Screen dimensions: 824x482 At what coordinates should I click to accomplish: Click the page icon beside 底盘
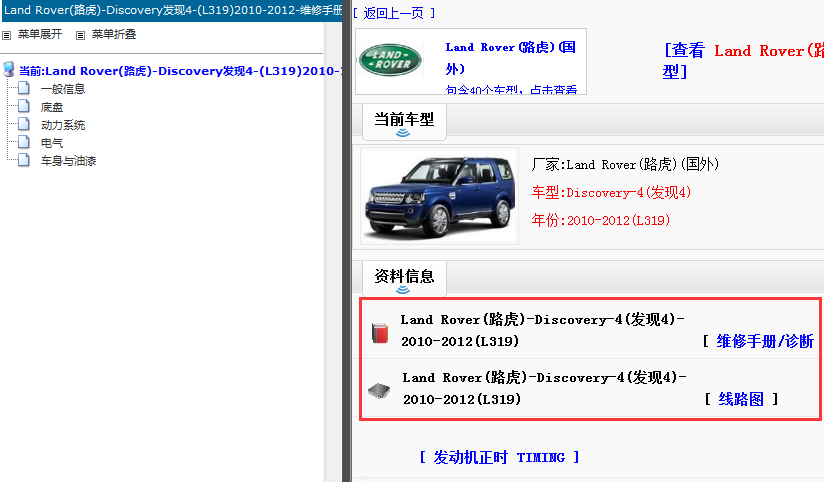coord(24,106)
